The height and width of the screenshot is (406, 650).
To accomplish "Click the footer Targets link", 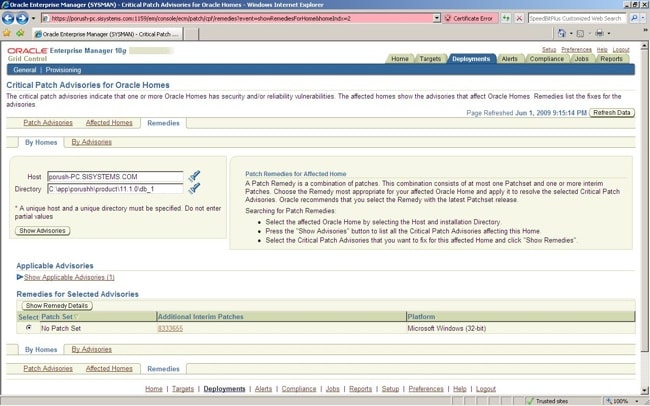I will point(183,389).
